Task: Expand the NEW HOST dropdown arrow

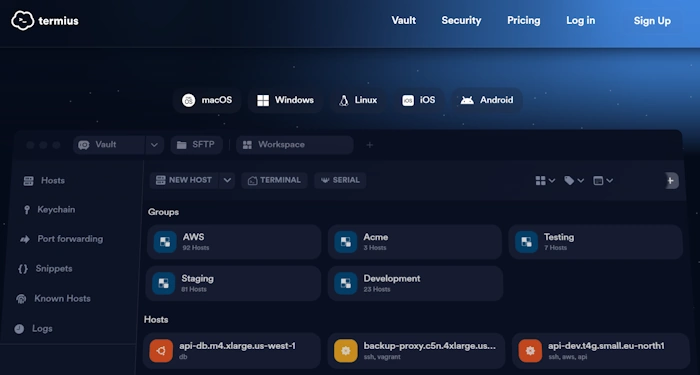Action: point(227,180)
